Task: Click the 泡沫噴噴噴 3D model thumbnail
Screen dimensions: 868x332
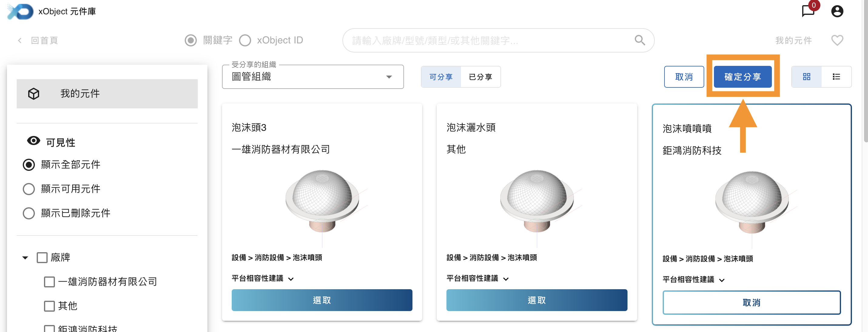Action: pyautogui.click(x=752, y=202)
